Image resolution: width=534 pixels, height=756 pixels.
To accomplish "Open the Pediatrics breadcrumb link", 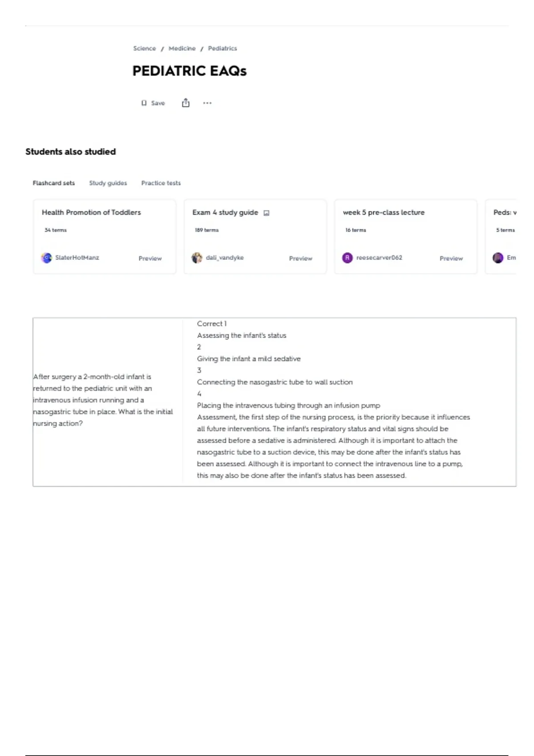I will point(222,48).
